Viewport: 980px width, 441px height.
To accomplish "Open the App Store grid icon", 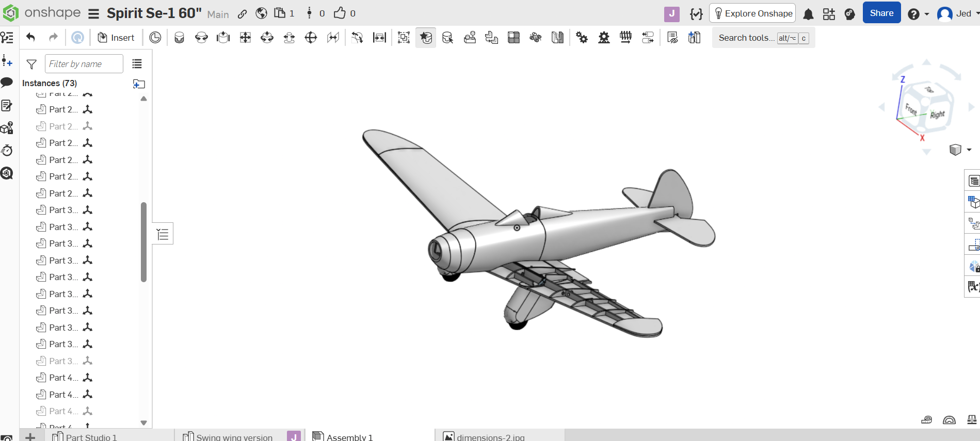I will 829,14.
